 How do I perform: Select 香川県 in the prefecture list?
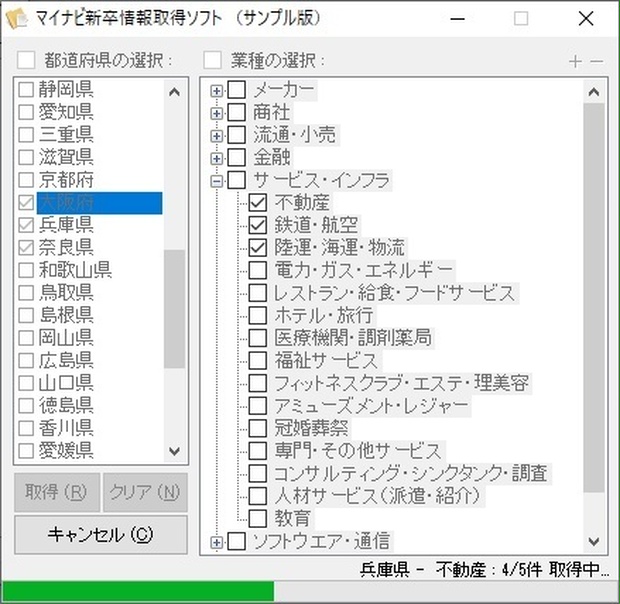coord(66,428)
